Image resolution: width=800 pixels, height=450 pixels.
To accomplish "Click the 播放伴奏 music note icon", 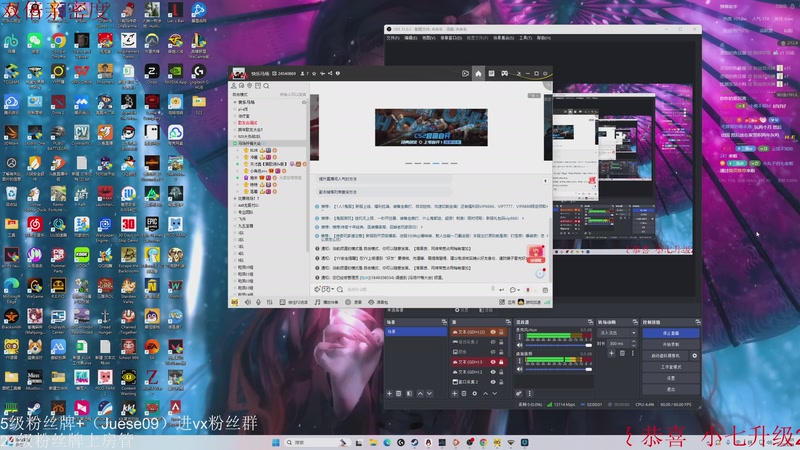I will 317,302.
